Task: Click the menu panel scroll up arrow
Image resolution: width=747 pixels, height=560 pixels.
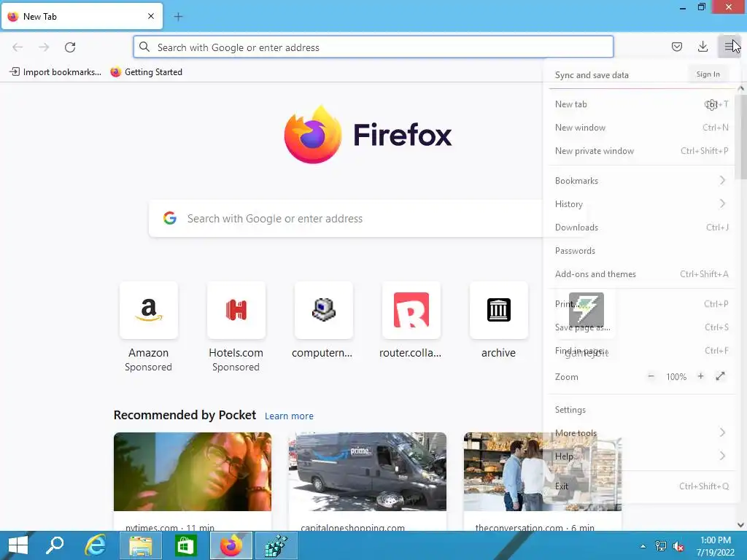Action: pyautogui.click(x=741, y=88)
